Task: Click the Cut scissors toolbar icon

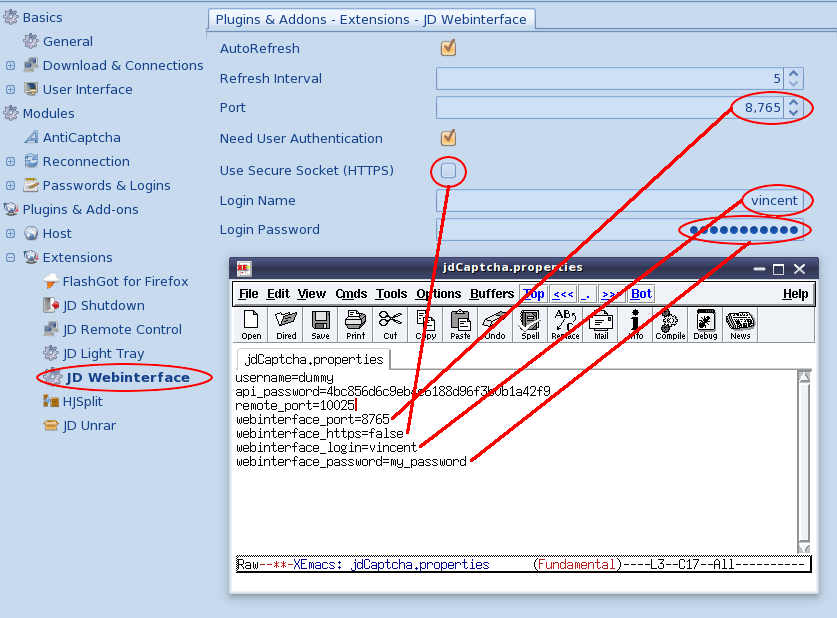Action: click(x=390, y=324)
